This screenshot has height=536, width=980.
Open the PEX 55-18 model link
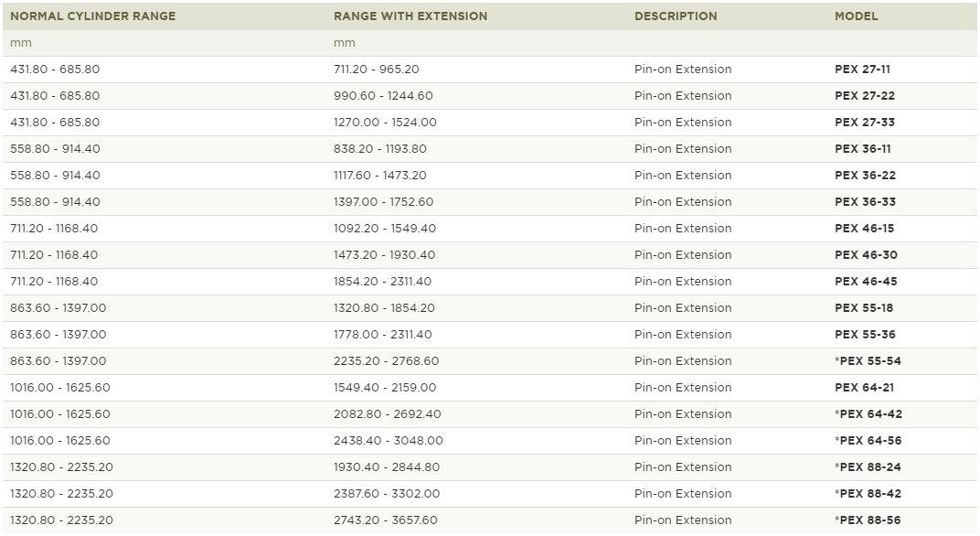864,307
